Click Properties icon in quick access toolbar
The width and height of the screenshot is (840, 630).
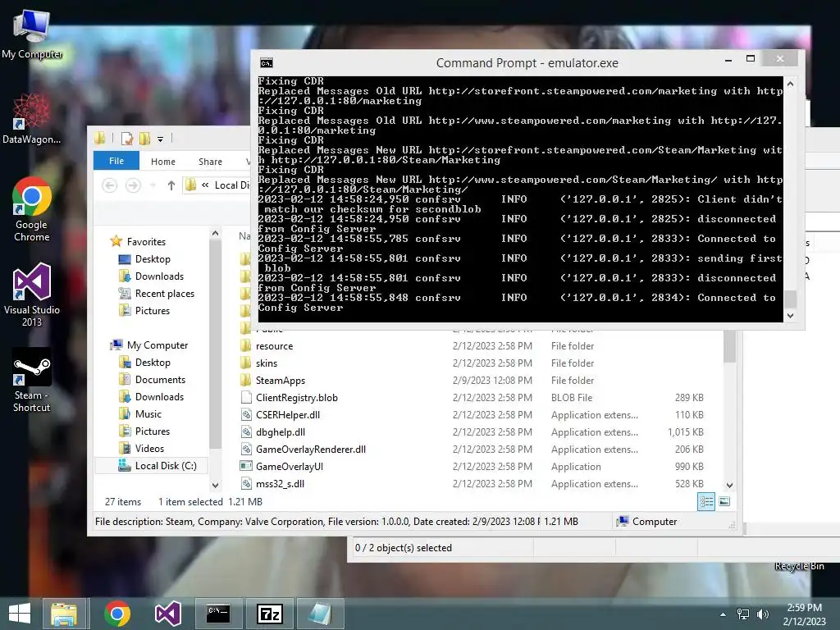(x=127, y=139)
